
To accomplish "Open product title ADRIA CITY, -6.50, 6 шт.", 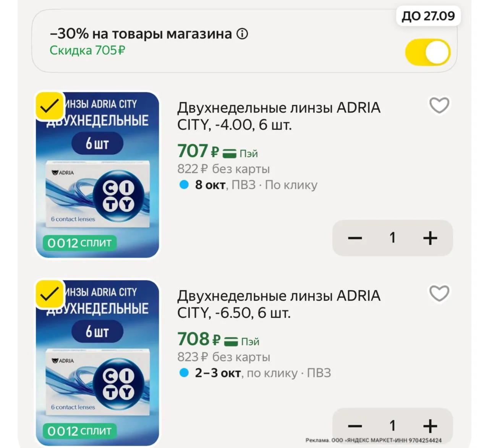I will coord(279,304).
